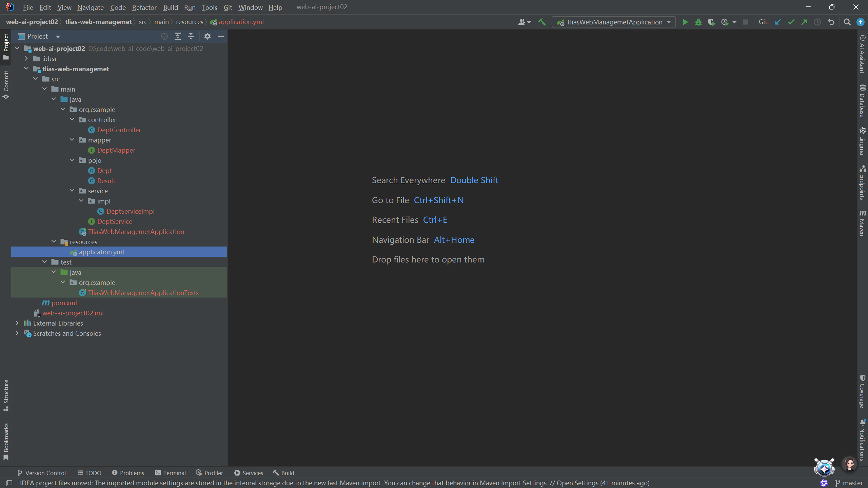868x488 pixels.
Task: Collapse the controller package folder
Action: (x=72, y=120)
